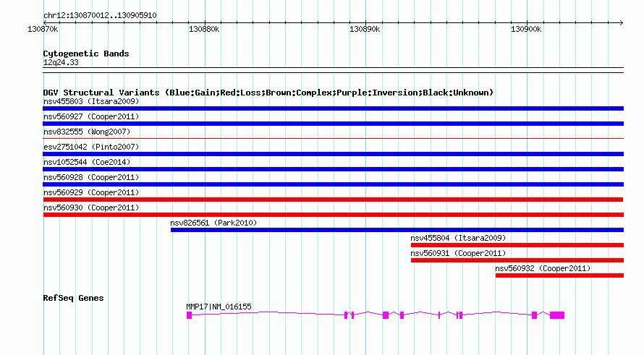Click the 130900k ruler label
The height and width of the screenshot is (355, 644).
526,30
